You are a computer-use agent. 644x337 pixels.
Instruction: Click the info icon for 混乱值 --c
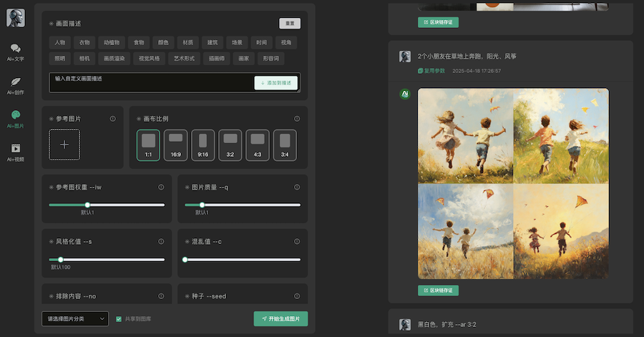point(297,242)
